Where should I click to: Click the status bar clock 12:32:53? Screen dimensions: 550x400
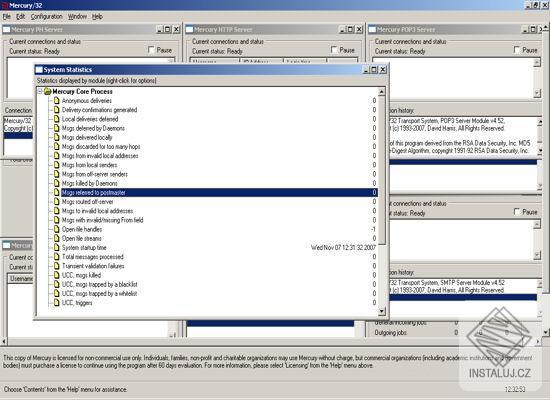[x=515, y=389]
